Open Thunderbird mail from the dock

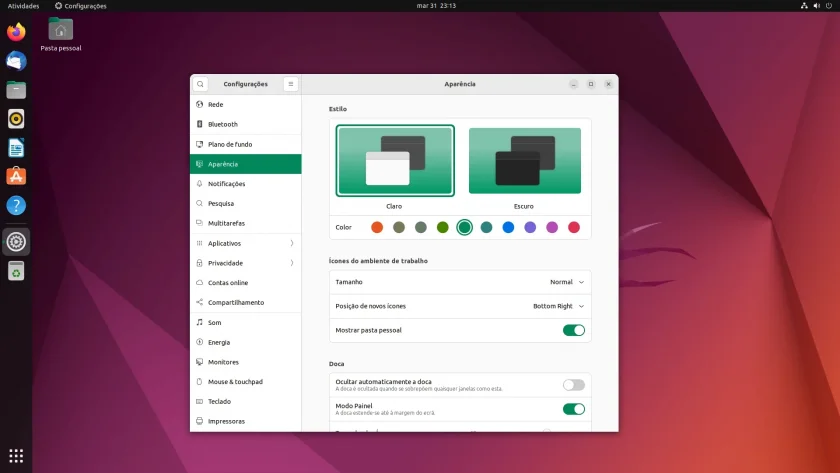tap(16, 61)
